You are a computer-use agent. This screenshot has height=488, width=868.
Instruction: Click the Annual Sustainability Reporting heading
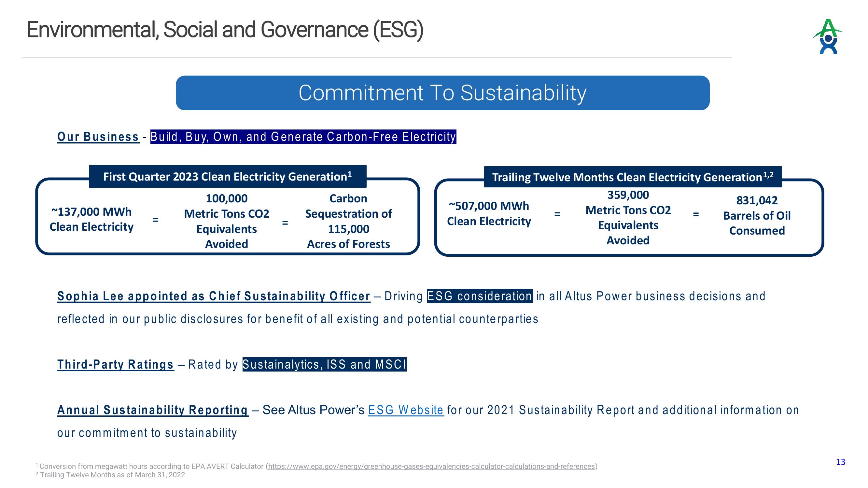[x=153, y=410]
